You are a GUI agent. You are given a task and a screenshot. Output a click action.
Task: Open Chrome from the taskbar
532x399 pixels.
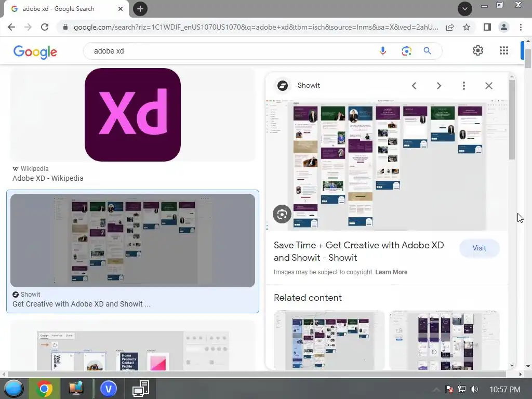[44, 389]
